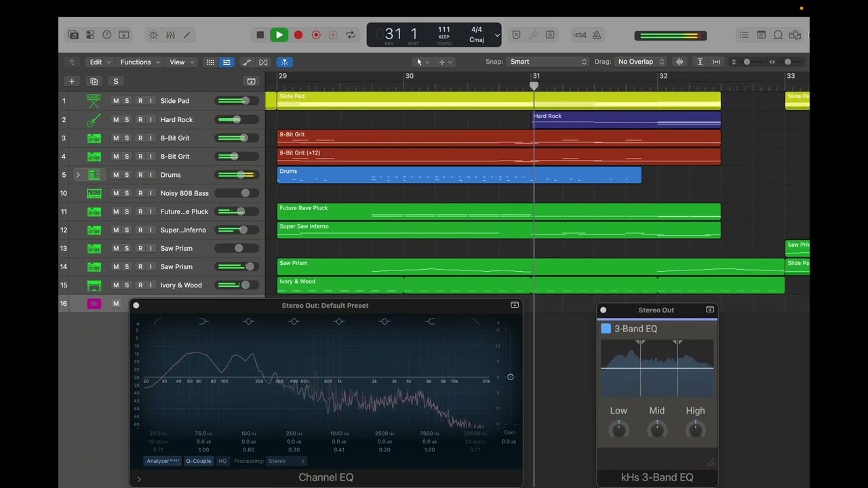Open the Inspector toggle icon
This screenshot has height=488, width=868.
pyautogui.click(x=90, y=35)
